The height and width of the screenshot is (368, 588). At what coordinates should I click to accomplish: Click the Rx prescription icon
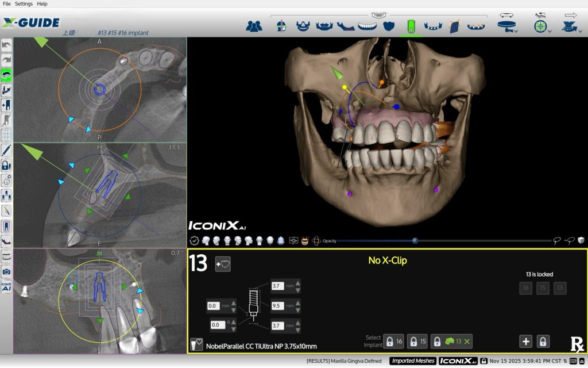pyautogui.click(x=577, y=344)
